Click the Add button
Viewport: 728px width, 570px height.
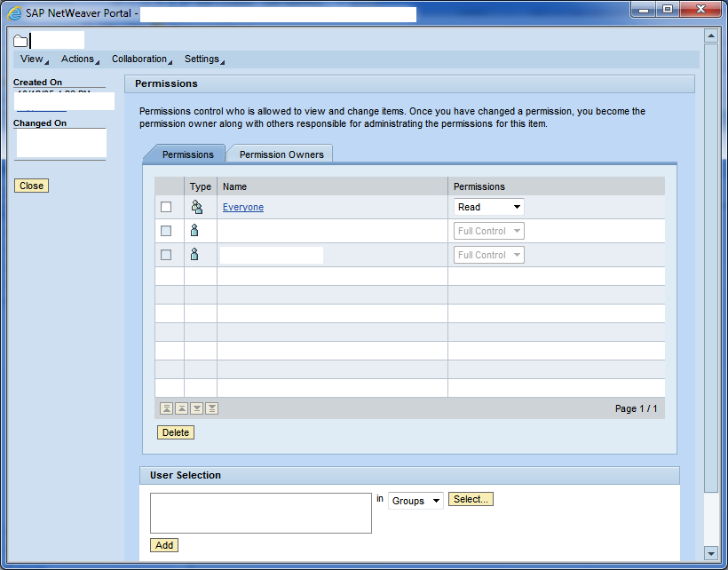[x=164, y=545]
